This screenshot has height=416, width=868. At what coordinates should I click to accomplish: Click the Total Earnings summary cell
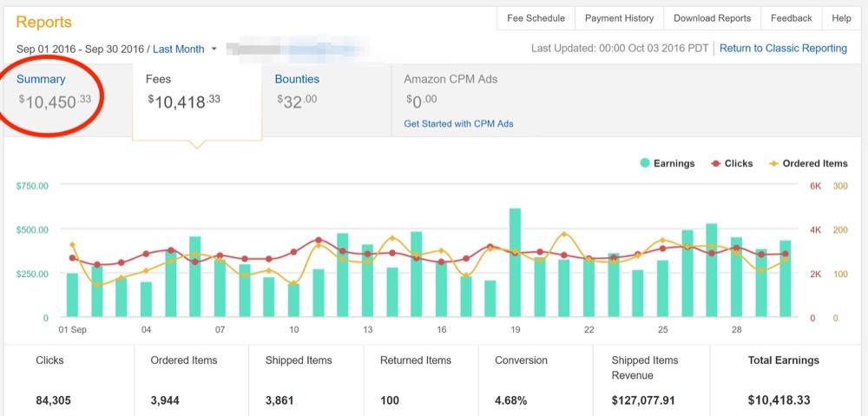(783, 380)
